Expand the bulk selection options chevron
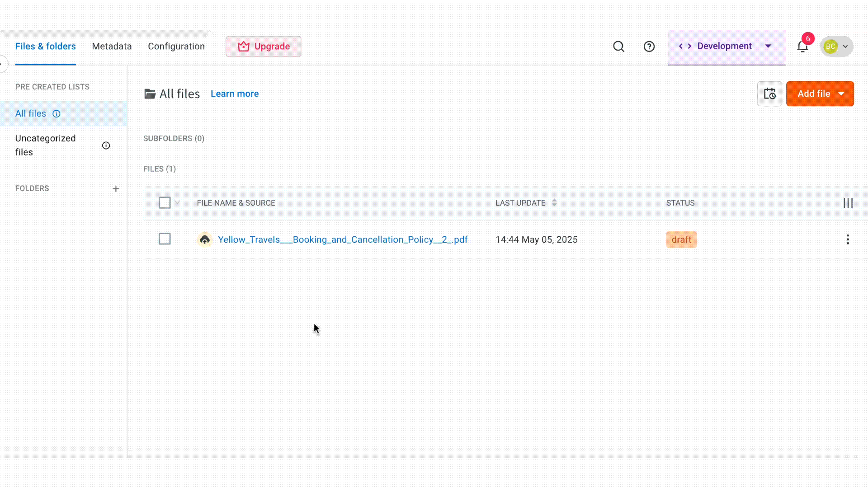This screenshot has width=868, height=488. pos(177,202)
